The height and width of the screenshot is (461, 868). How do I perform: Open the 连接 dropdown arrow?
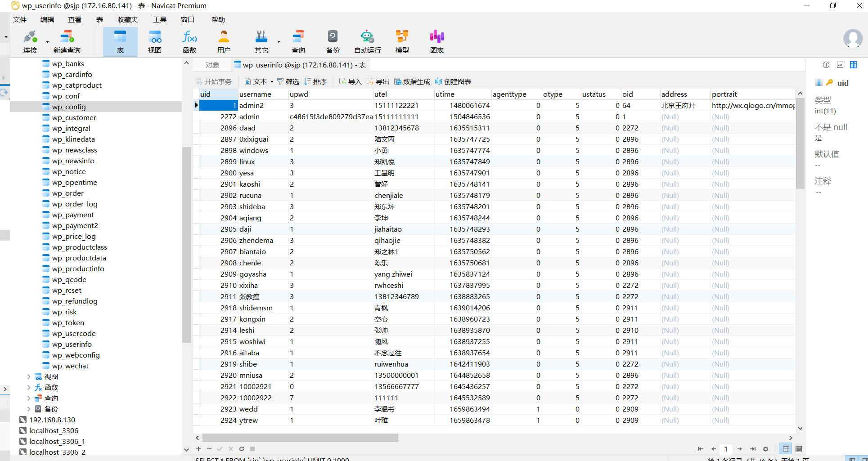click(x=47, y=42)
